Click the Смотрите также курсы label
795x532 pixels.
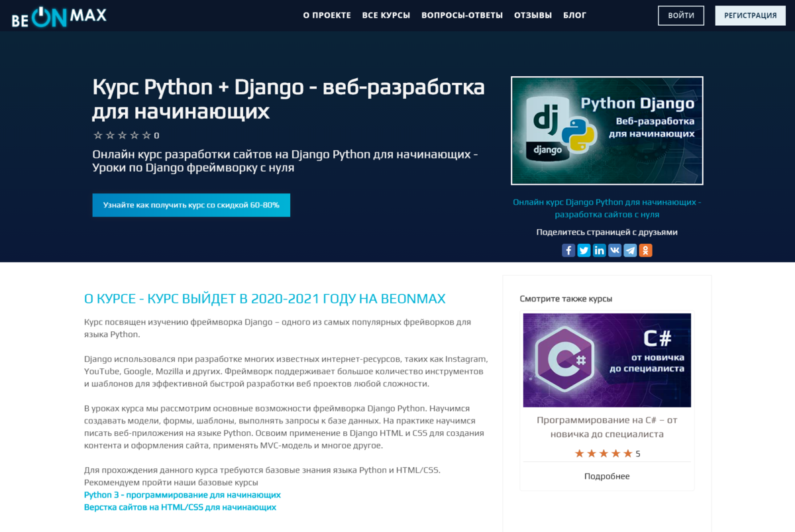566,299
